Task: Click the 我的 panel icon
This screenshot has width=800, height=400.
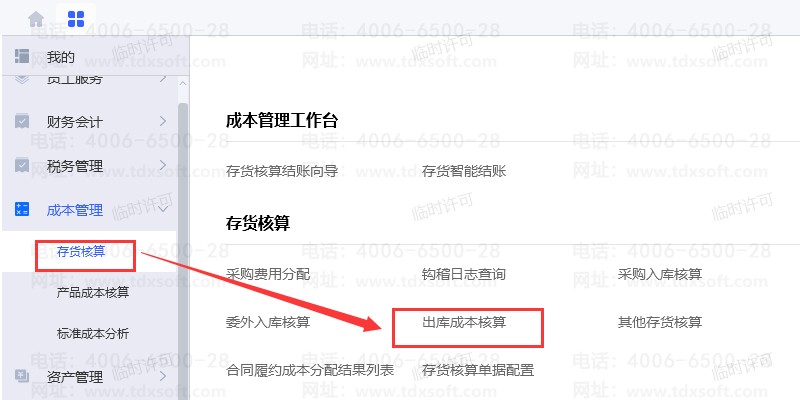Action: tap(22, 56)
